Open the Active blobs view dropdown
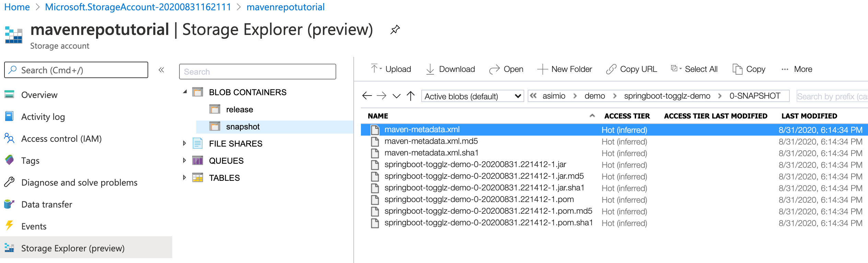 (x=472, y=96)
